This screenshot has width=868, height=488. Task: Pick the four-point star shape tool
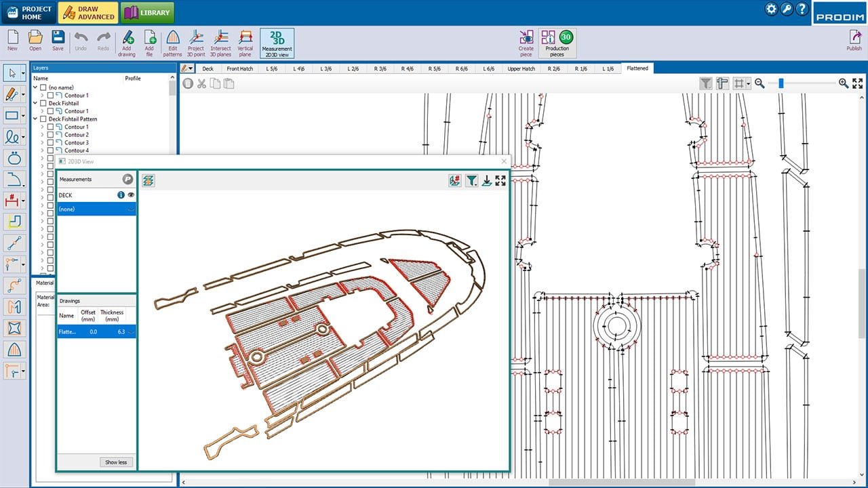point(14,329)
